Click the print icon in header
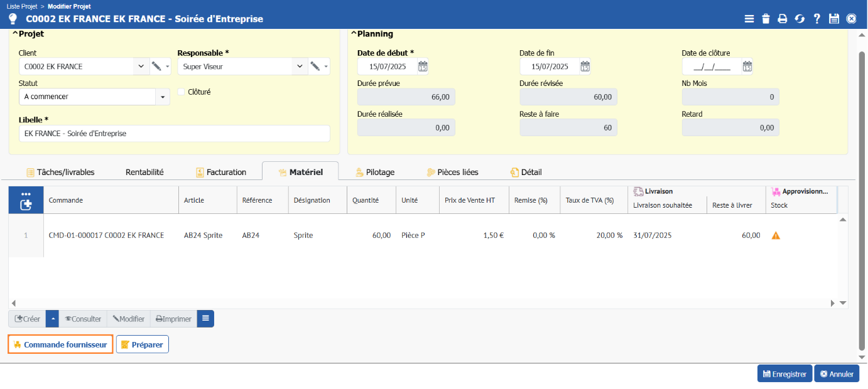Image resolution: width=868 pixels, height=389 pixels. (783, 19)
